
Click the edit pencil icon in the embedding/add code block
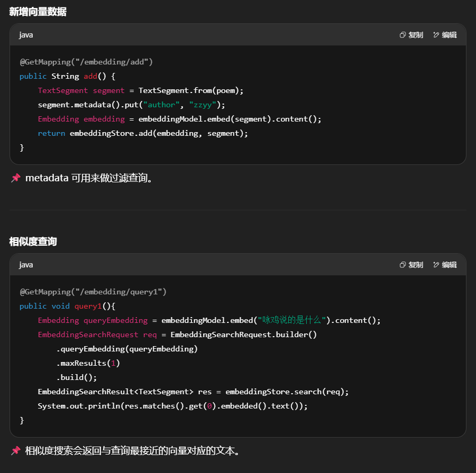pos(436,35)
